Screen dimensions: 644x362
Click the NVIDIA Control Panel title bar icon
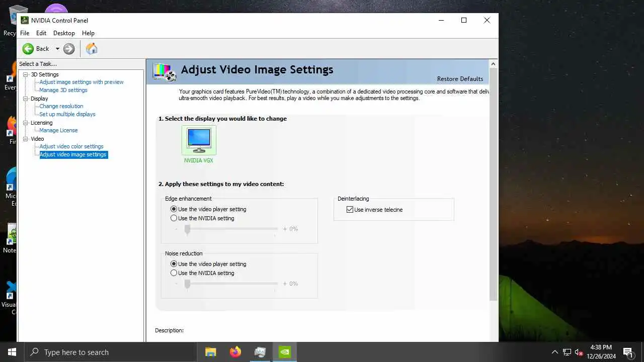click(25, 20)
